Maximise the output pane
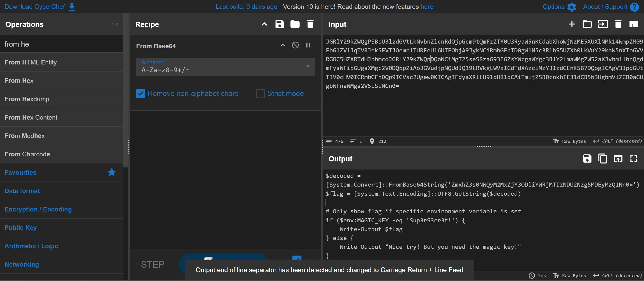Viewport: 644px width, 281px height. (x=633, y=159)
